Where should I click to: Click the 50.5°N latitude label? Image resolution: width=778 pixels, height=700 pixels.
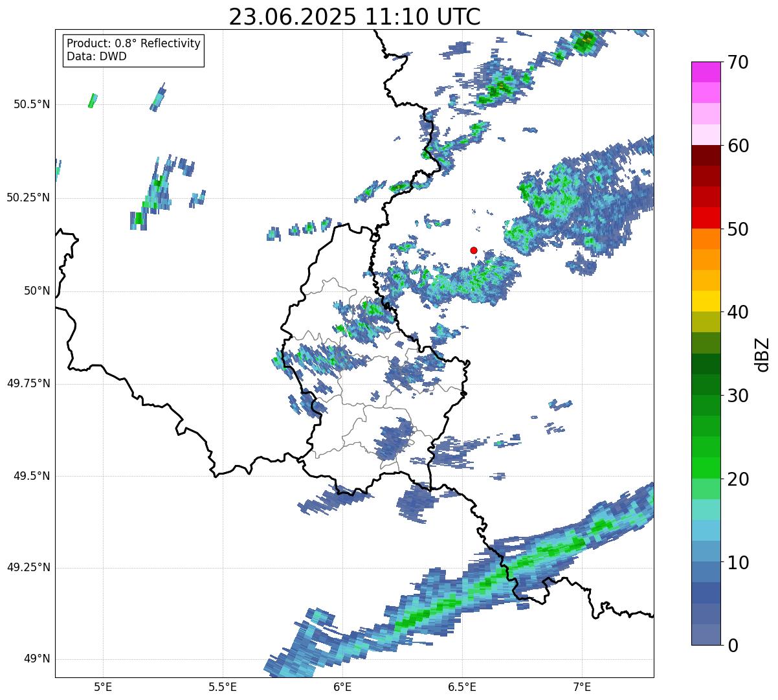[32, 104]
